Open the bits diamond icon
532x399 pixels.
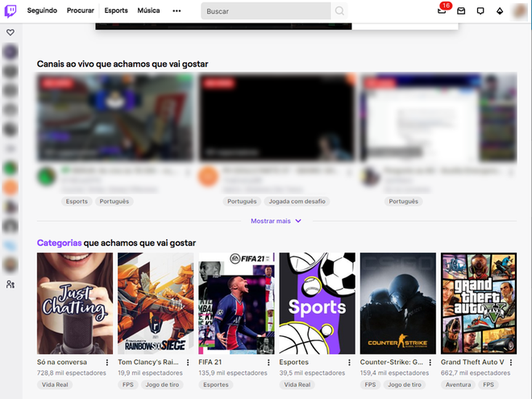point(500,10)
